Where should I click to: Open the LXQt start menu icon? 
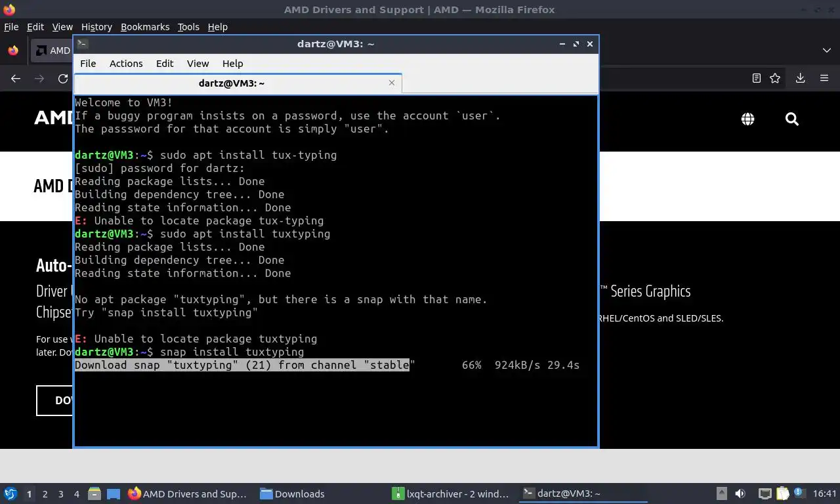click(10, 493)
